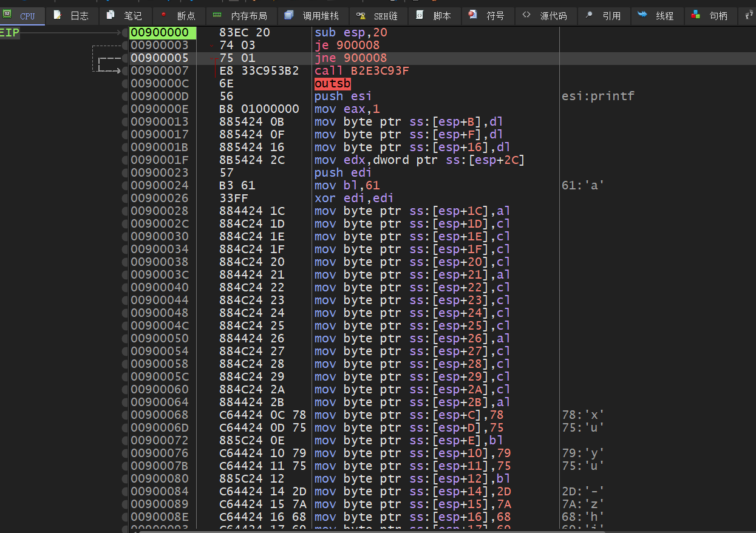
Task: Click the comment 7A:'z'
Action: (583, 504)
